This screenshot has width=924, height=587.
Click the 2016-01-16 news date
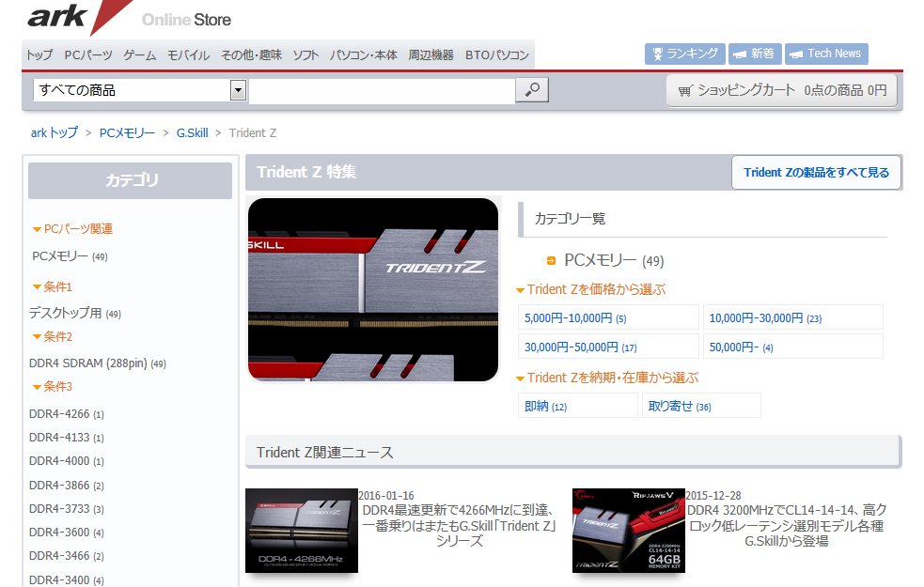pos(386,495)
